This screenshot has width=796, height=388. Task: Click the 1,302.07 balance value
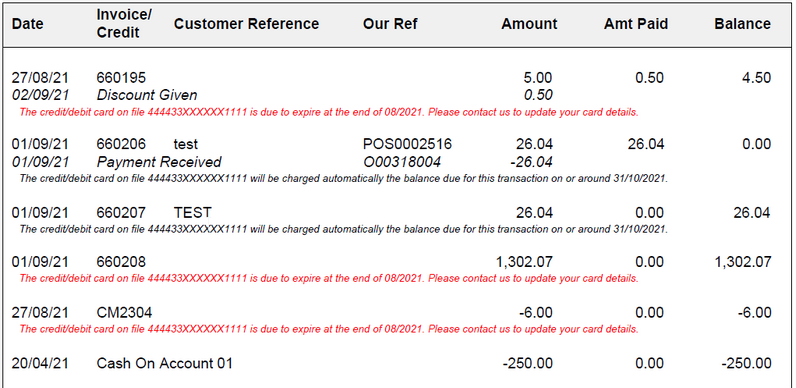pos(742,262)
